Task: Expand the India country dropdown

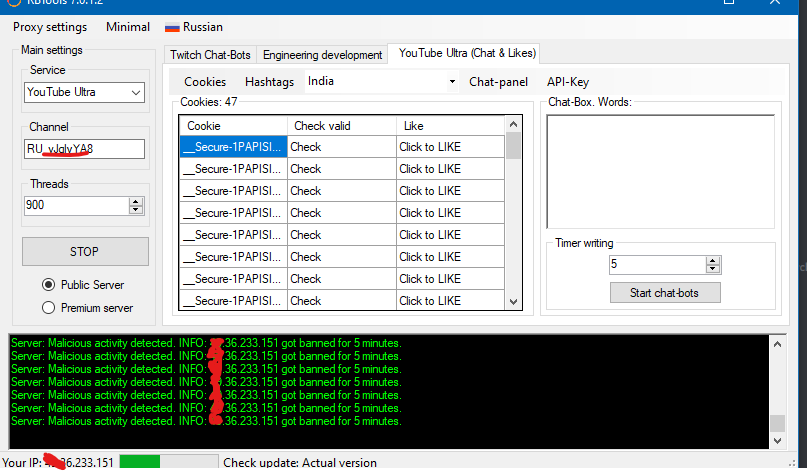Action: (452, 82)
